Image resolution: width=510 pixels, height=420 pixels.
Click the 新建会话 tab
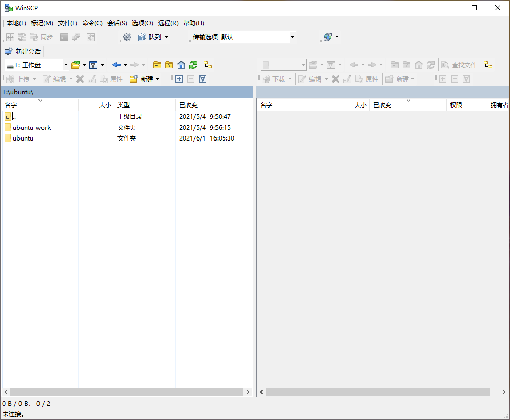click(x=23, y=51)
